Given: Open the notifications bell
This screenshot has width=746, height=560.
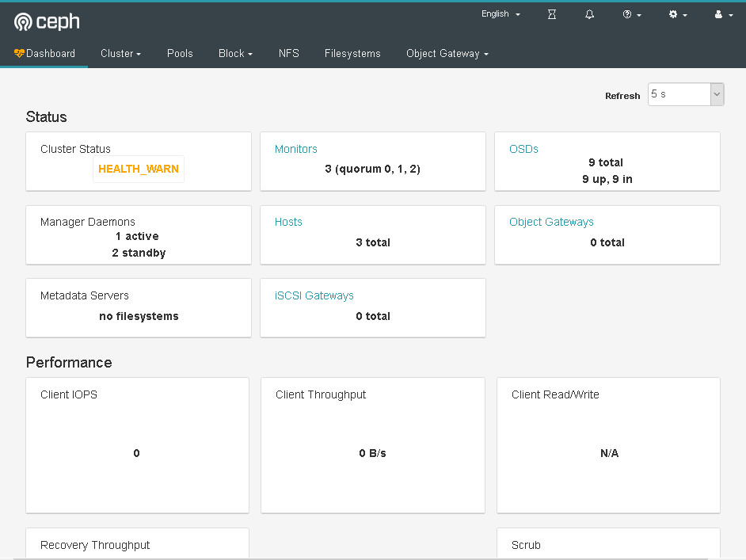Looking at the screenshot, I should [x=589, y=15].
